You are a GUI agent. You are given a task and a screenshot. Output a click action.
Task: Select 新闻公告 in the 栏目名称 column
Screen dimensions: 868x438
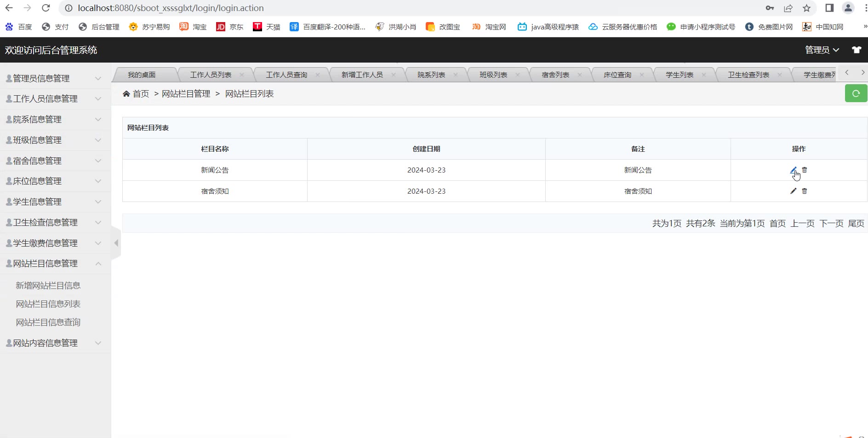[x=215, y=170]
